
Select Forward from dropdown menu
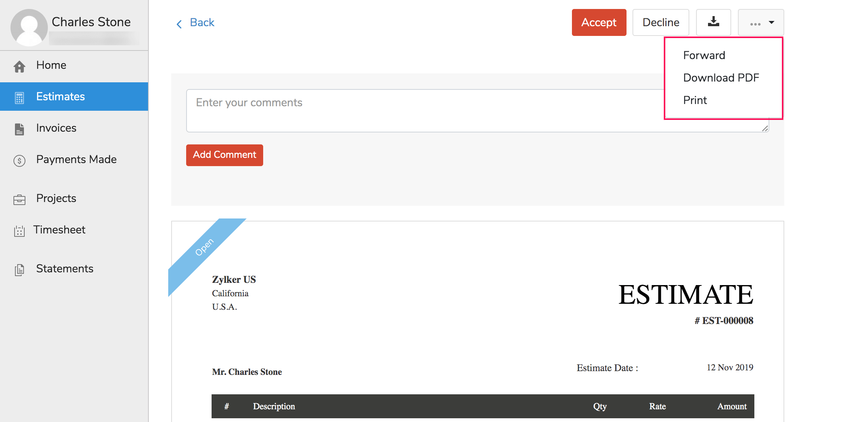point(704,55)
